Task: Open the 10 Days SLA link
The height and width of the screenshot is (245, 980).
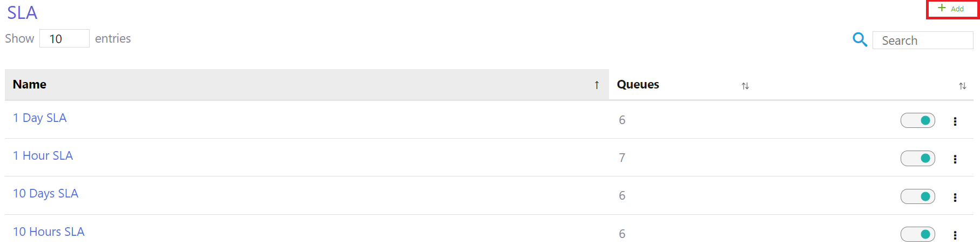Action: [46, 194]
